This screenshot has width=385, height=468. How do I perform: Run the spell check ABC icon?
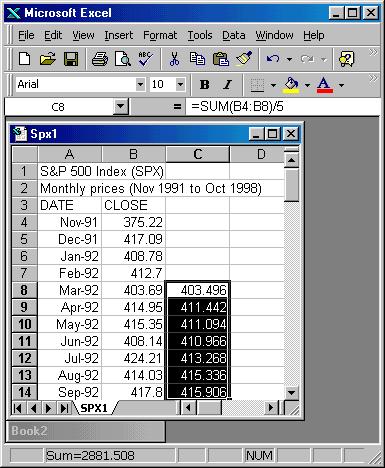tap(146, 59)
